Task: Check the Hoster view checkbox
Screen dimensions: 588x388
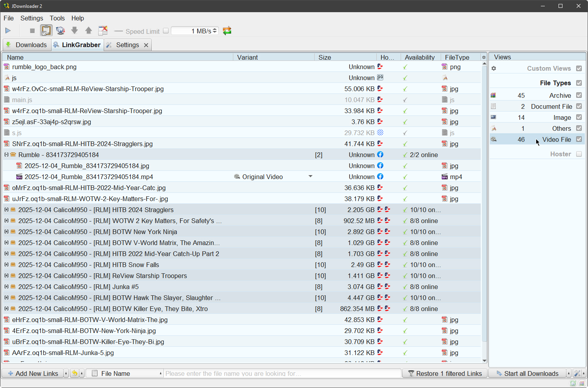Action: [579, 154]
